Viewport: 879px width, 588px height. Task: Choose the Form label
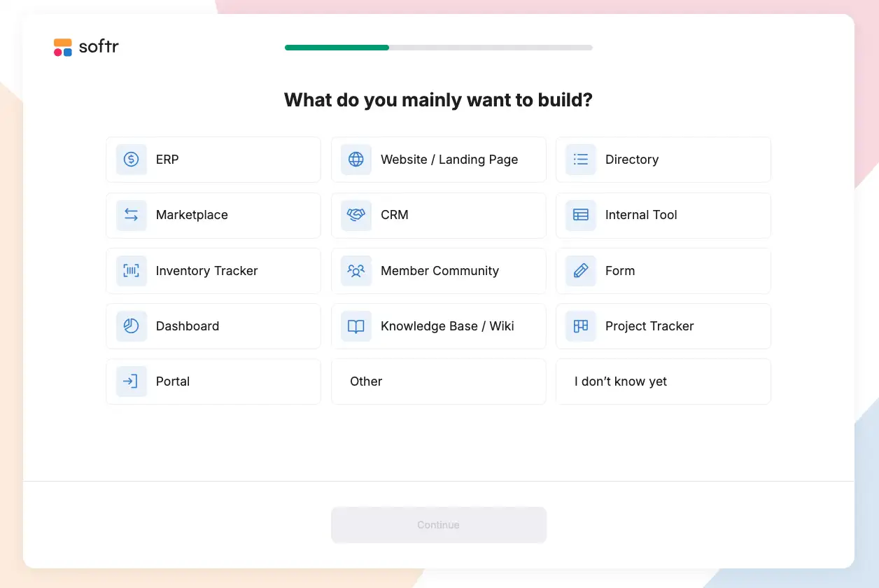pyautogui.click(x=620, y=271)
